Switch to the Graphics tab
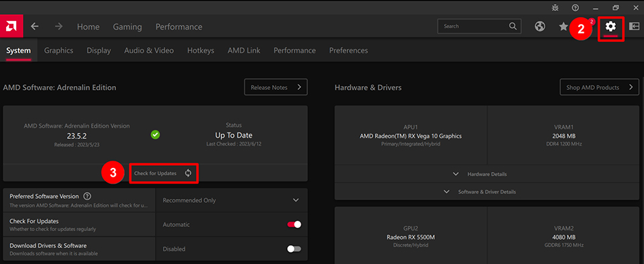644x264 pixels. click(x=59, y=50)
